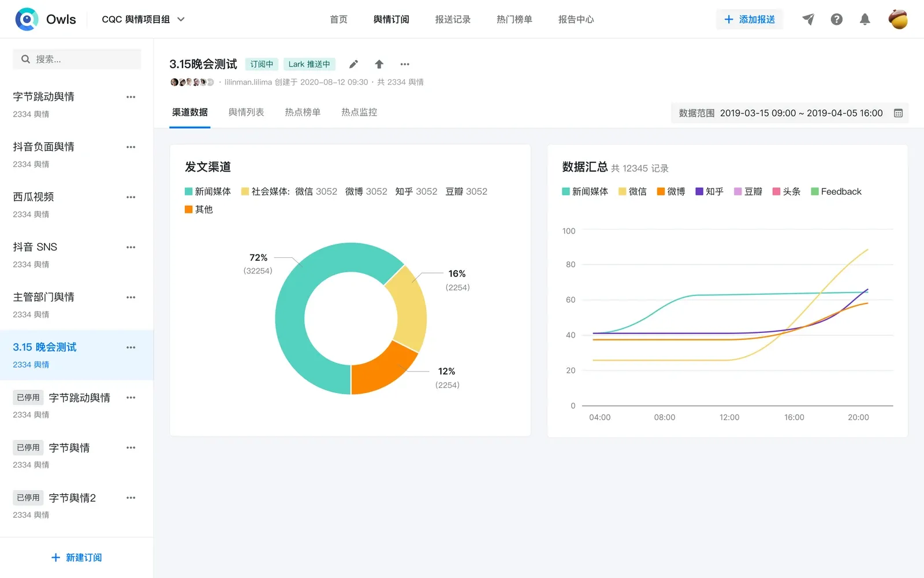Select 舆情订阅 in top navigation
This screenshot has width=924, height=578.
(x=391, y=19)
